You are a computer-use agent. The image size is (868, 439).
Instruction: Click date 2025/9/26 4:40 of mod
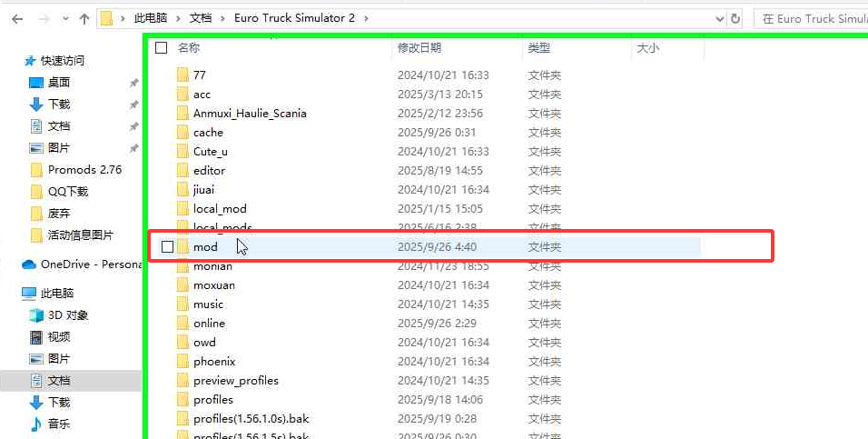tap(437, 246)
